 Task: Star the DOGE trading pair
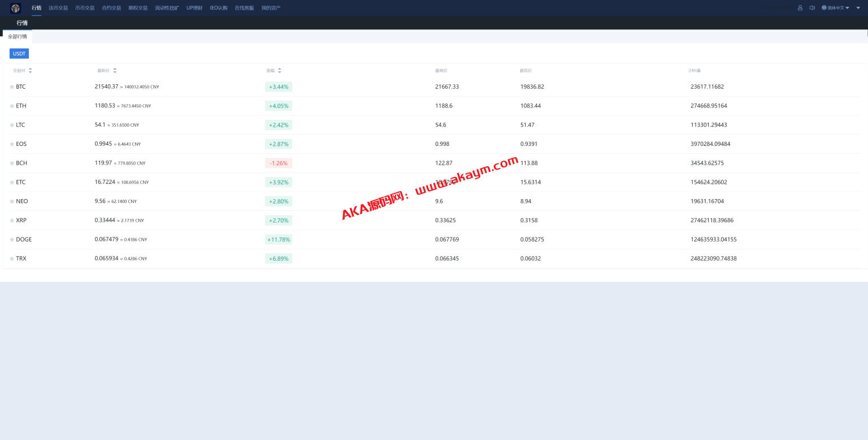click(x=12, y=240)
